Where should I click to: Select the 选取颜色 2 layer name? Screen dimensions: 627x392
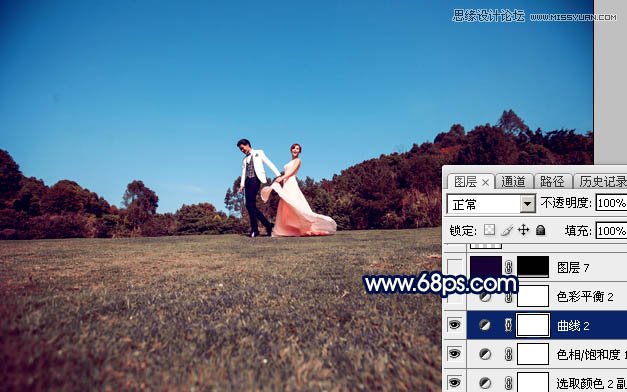pos(591,383)
